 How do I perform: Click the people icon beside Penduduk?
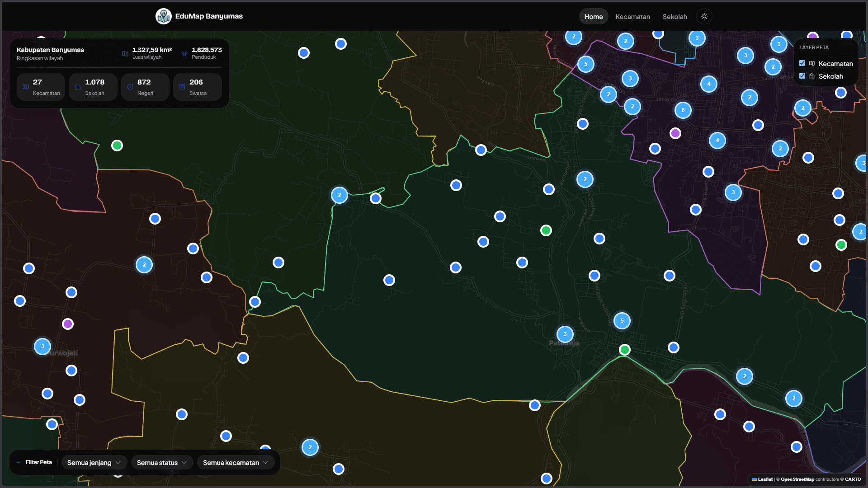coord(184,54)
